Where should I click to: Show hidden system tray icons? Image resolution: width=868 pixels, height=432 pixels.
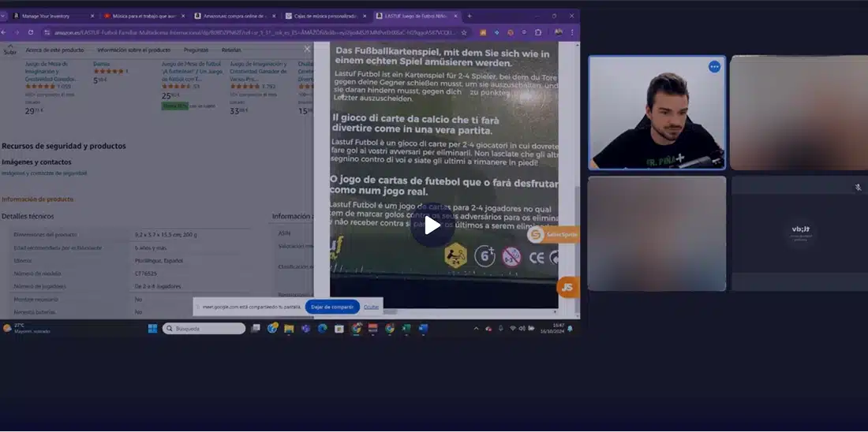tap(476, 329)
